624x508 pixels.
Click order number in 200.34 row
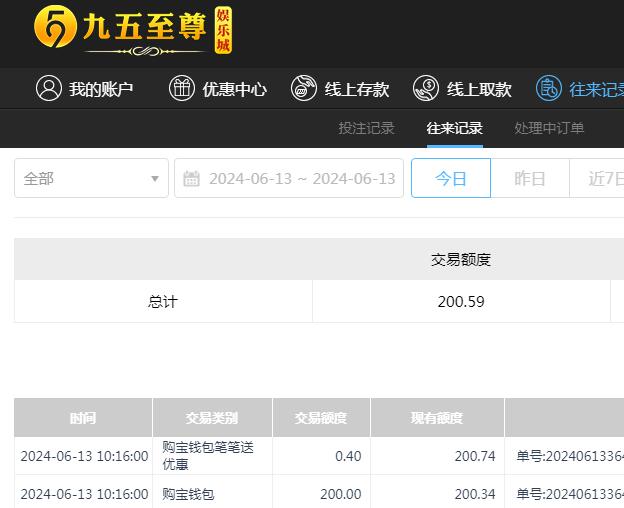[x=570, y=494]
